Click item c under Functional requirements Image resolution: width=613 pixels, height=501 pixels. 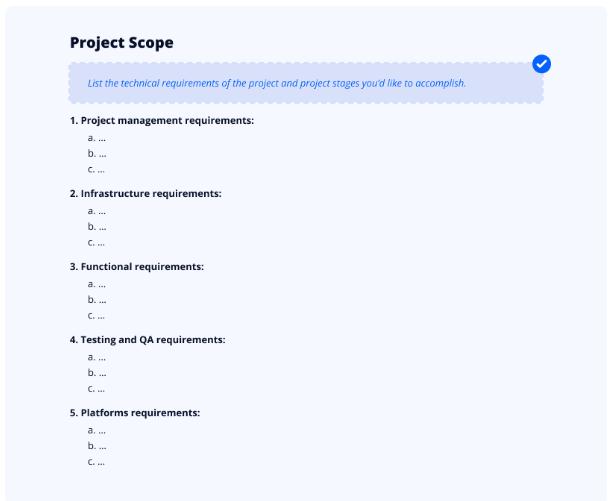coord(96,316)
